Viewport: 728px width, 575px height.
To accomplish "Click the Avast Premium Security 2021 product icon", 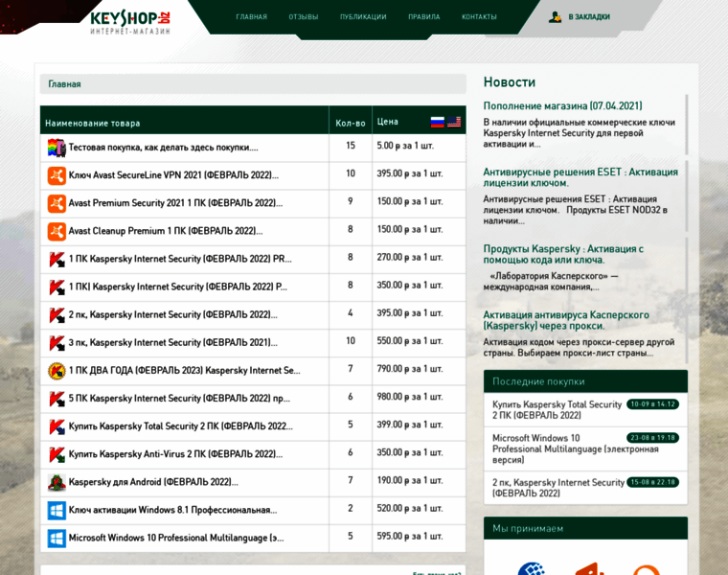I will coord(57,203).
